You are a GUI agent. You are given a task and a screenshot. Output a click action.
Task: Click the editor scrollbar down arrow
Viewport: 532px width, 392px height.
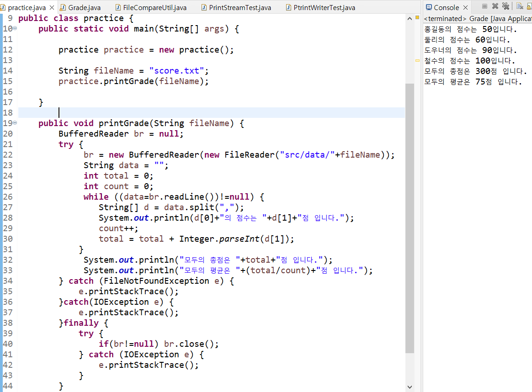410,387
